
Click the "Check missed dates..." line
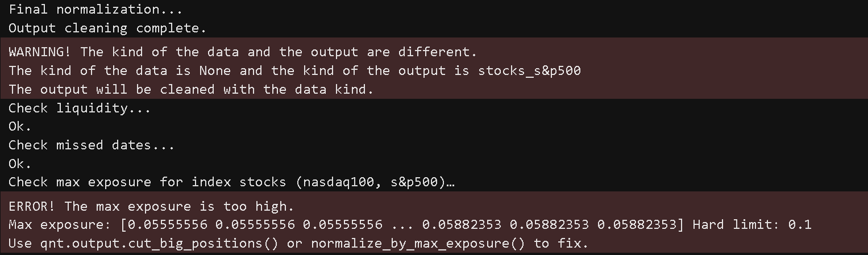click(x=92, y=145)
